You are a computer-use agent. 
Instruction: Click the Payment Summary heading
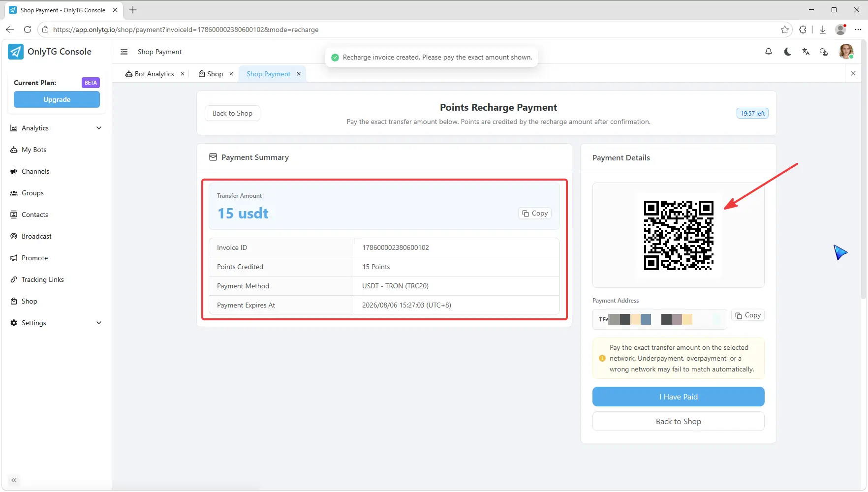click(255, 157)
